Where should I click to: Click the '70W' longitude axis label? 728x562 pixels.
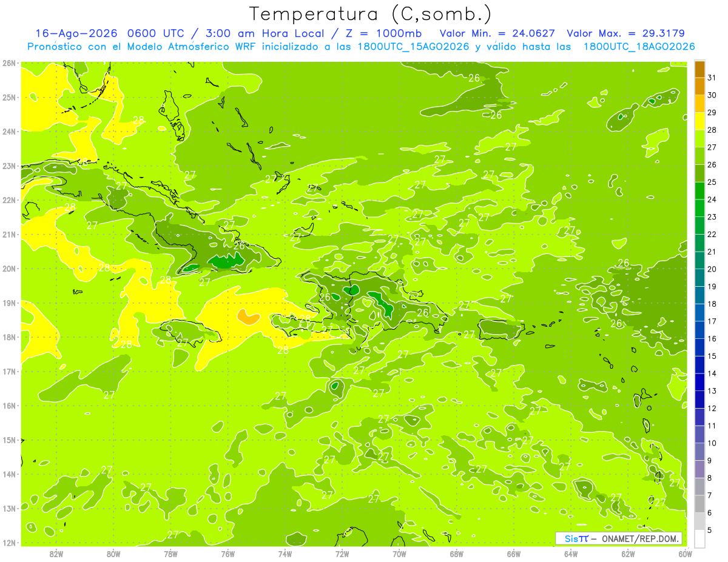click(x=399, y=554)
